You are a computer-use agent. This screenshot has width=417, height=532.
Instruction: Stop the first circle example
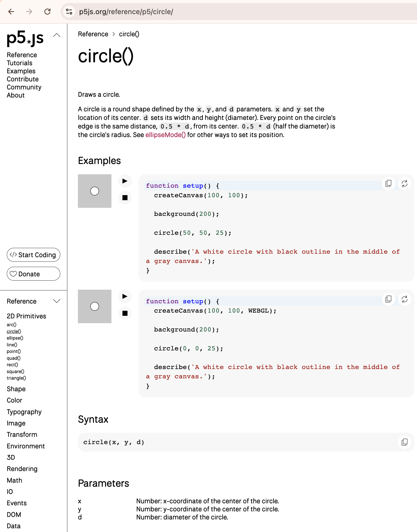tap(125, 198)
